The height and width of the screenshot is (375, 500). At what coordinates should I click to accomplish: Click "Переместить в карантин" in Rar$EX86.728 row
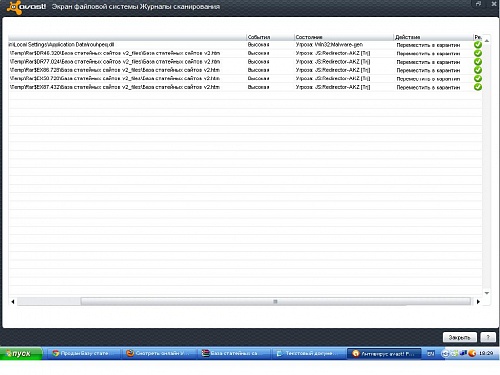point(428,70)
